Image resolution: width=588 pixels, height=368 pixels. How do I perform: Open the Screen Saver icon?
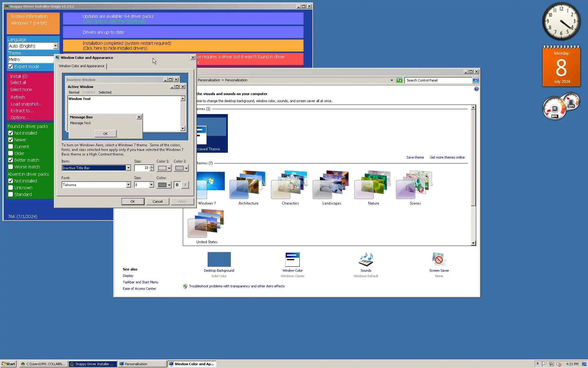[x=439, y=259]
